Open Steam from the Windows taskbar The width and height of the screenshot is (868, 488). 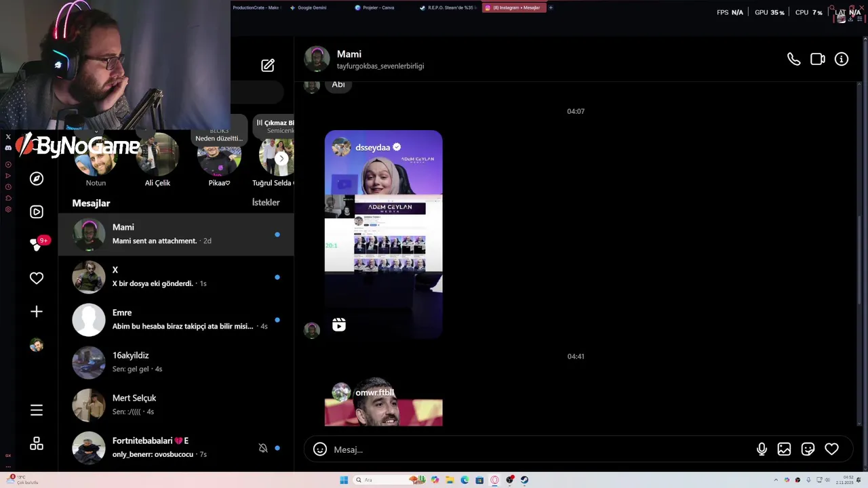click(x=524, y=480)
